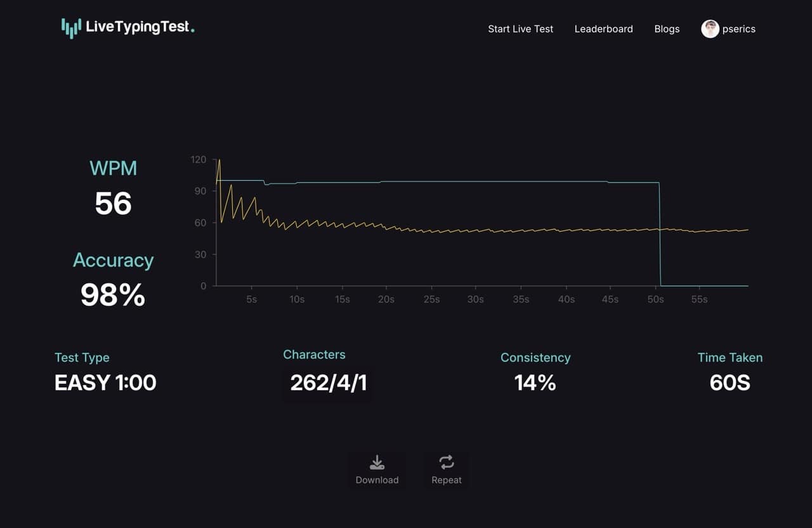Open the pserics profile avatar
The width and height of the screenshot is (812, 528).
pos(710,29)
